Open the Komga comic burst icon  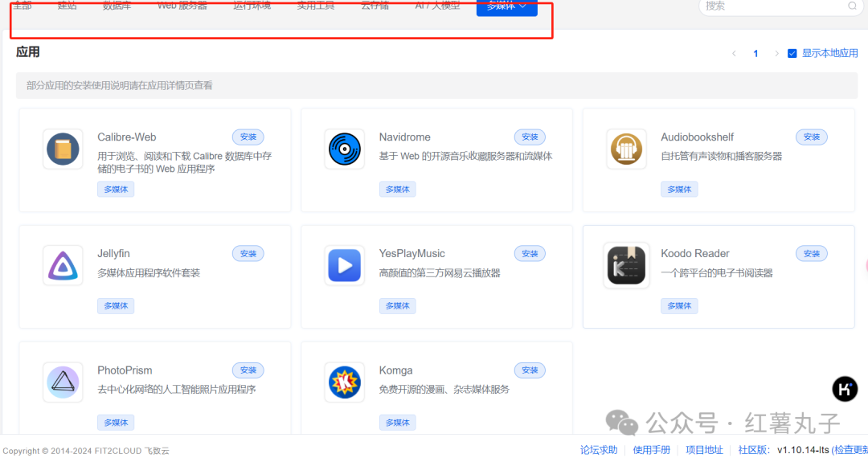(x=344, y=382)
